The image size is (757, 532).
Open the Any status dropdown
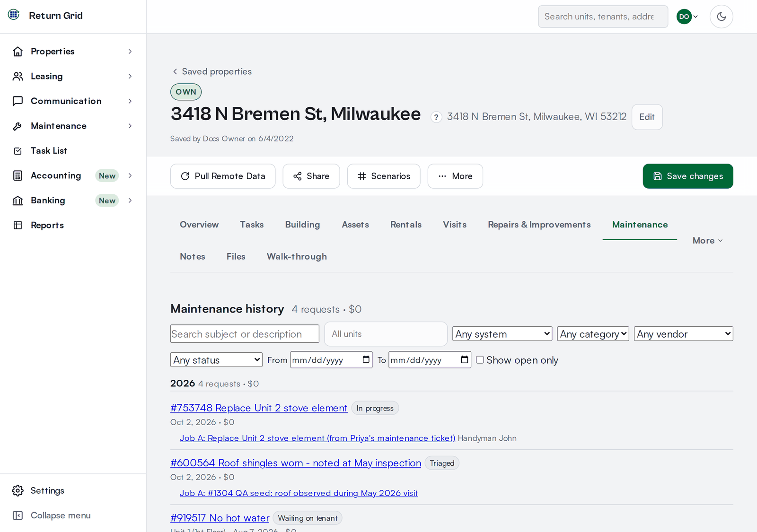pyautogui.click(x=216, y=360)
